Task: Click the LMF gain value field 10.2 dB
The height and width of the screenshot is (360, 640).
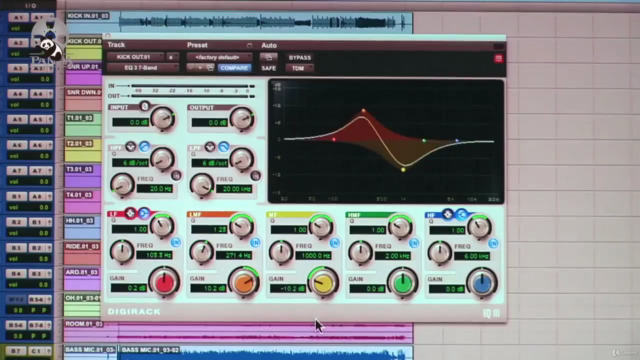Action: point(209,288)
